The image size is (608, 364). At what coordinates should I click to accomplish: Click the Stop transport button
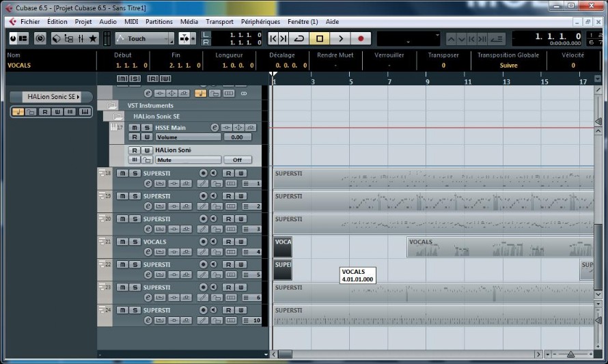pyautogui.click(x=320, y=38)
